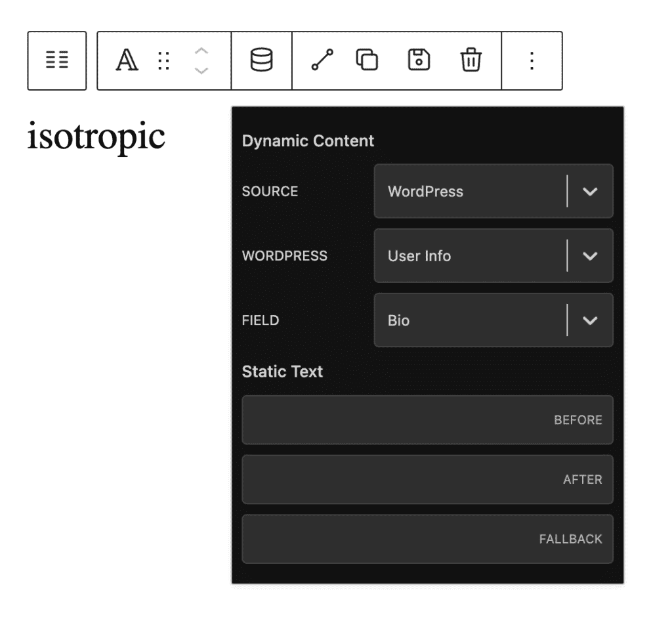Viewport: 672px width, 619px height.
Task: Open the Source dropdown showing WordPress
Action: [x=493, y=191]
